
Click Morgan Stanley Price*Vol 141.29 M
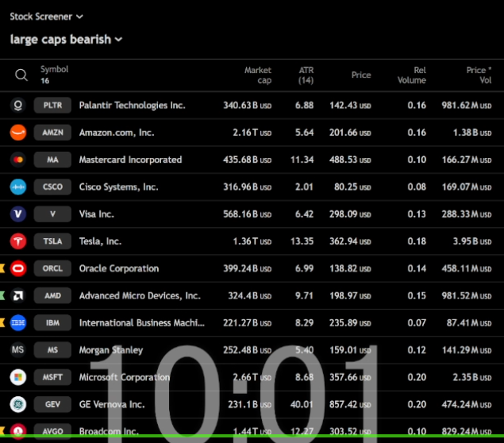click(x=467, y=350)
